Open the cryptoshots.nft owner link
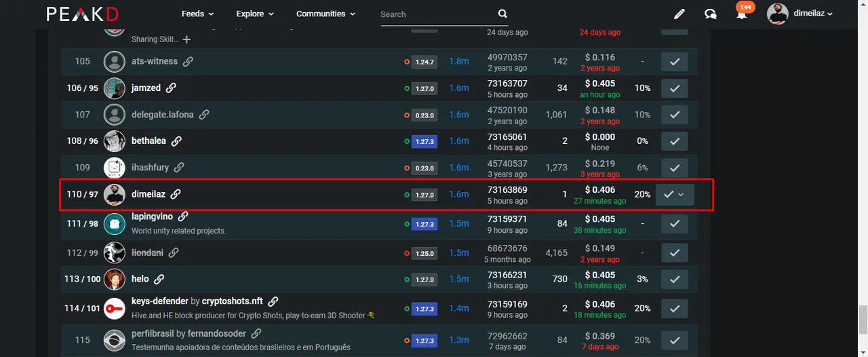This screenshot has width=868, height=357. pos(233,301)
